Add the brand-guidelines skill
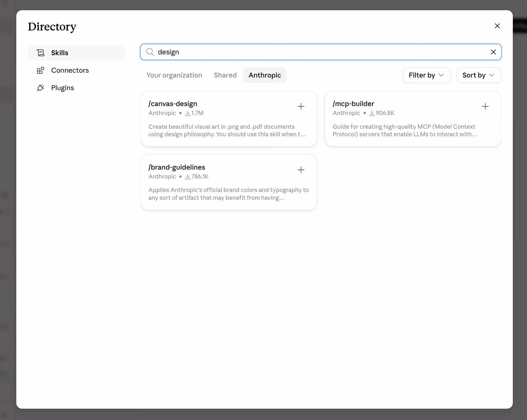 point(301,170)
